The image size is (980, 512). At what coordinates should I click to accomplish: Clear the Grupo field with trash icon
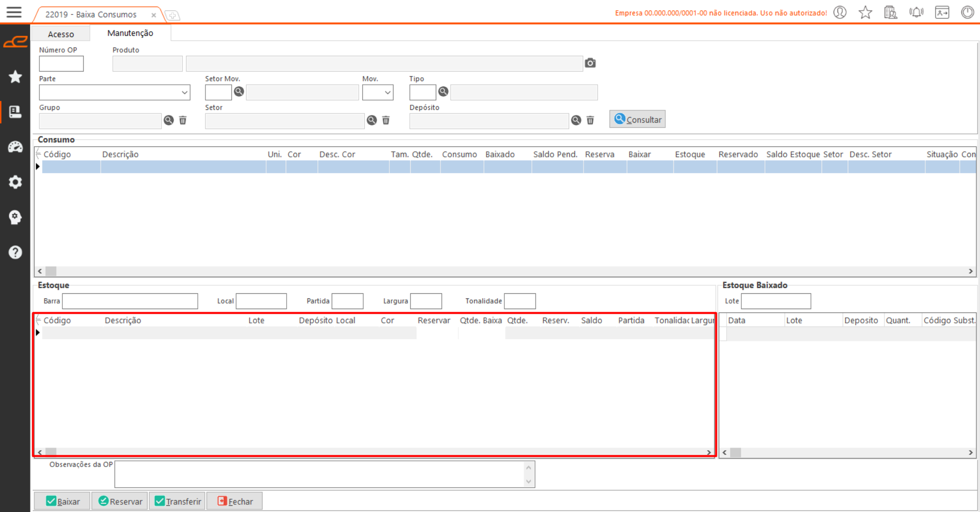click(183, 120)
